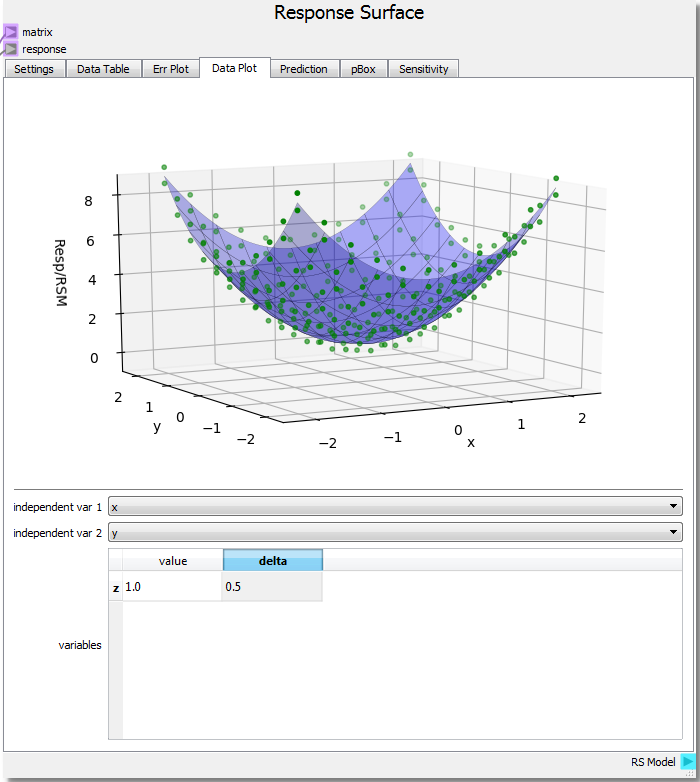Click the RS Model label
Screen dimensions: 700x782
click(x=653, y=762)
